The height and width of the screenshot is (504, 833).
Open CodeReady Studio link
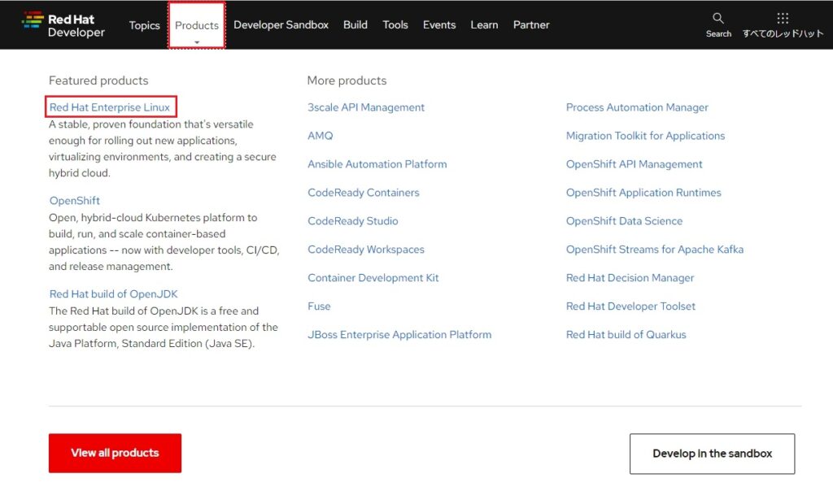[353, 221]
